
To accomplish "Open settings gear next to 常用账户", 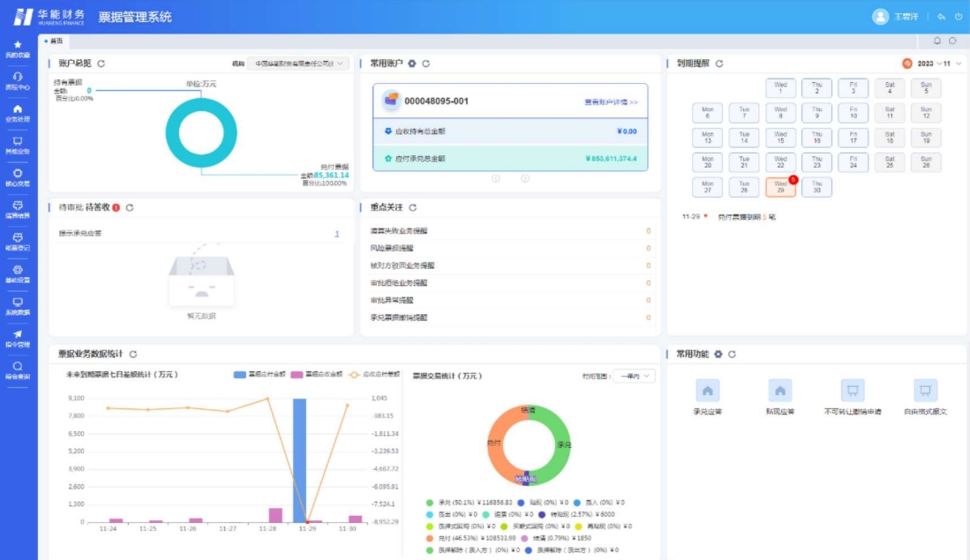I will tap(412, 63).
